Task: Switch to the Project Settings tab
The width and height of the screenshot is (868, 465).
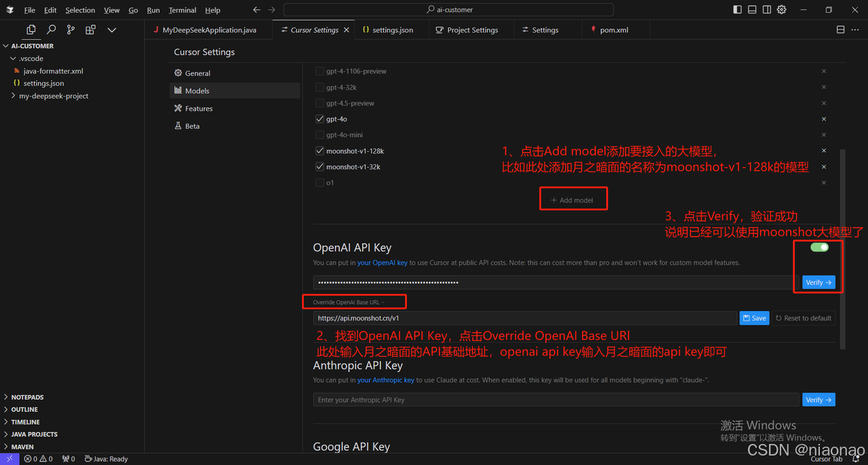Action: [x=471, y=30]
